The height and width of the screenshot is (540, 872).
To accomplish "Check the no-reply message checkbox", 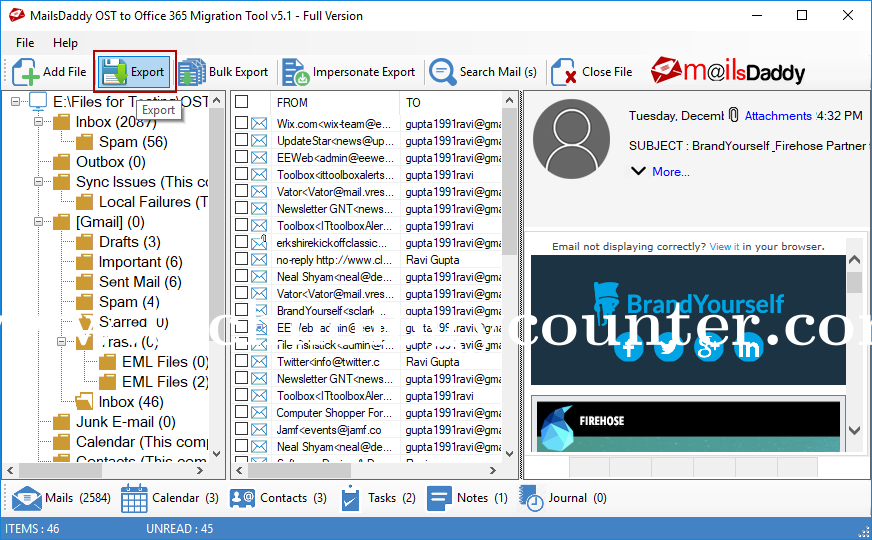I will tap(241, 259).
